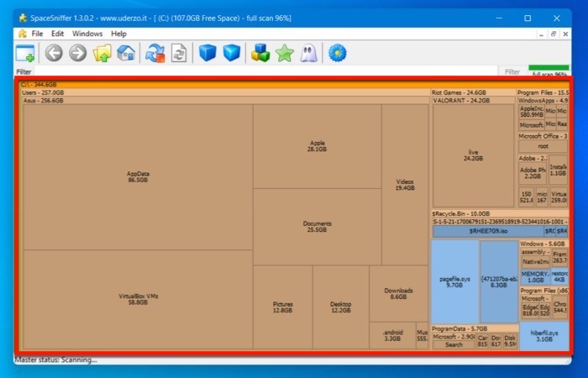Go back with the left arrow icon
Viewport: 588px width, 378px height.
point(54,53)
